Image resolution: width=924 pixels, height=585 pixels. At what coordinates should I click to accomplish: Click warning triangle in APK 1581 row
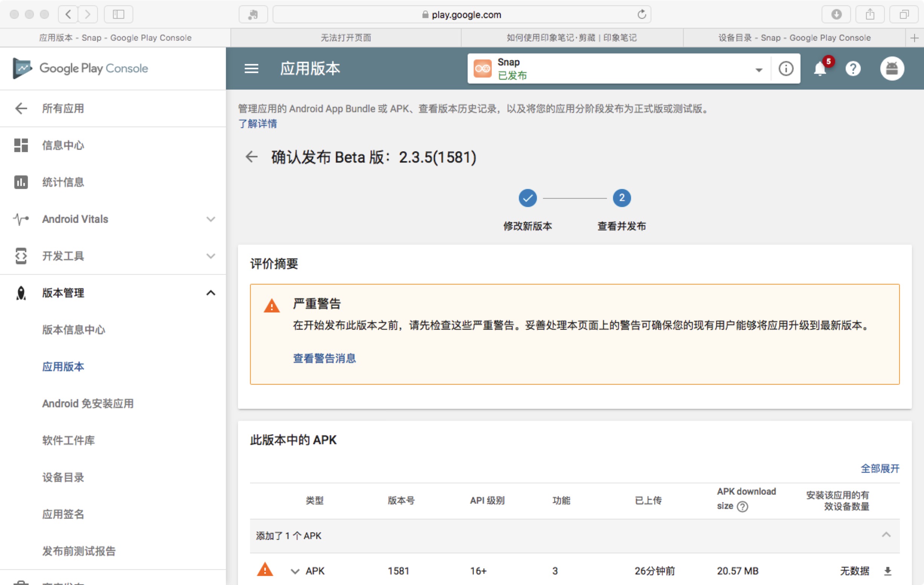[x=265, y=569]
